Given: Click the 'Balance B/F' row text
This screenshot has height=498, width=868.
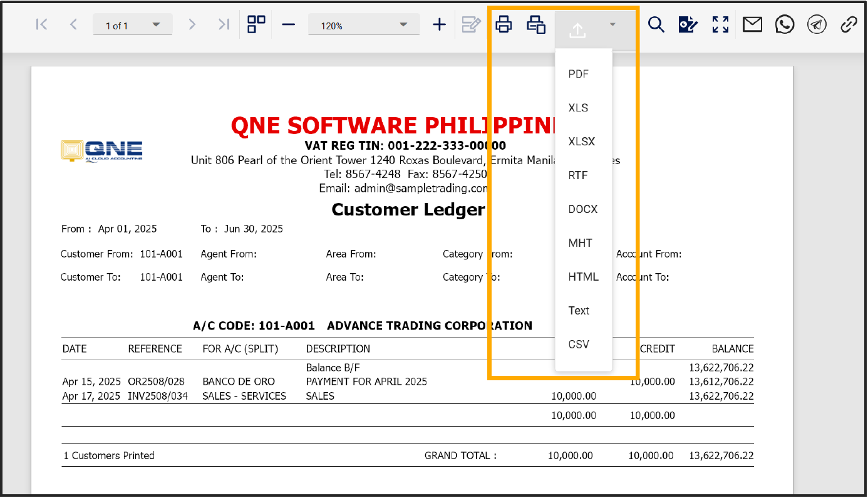Looking at the screenshot, I should tap(333, 367).
